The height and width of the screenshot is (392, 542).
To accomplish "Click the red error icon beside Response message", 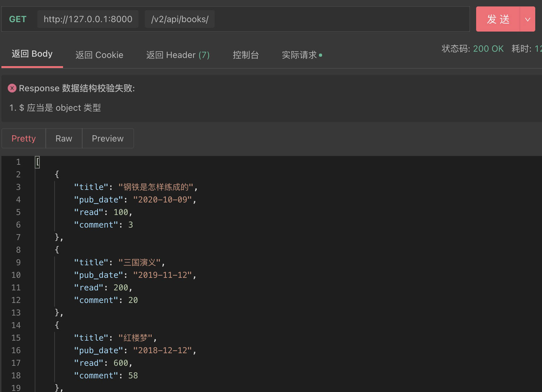I will point(12,88).
